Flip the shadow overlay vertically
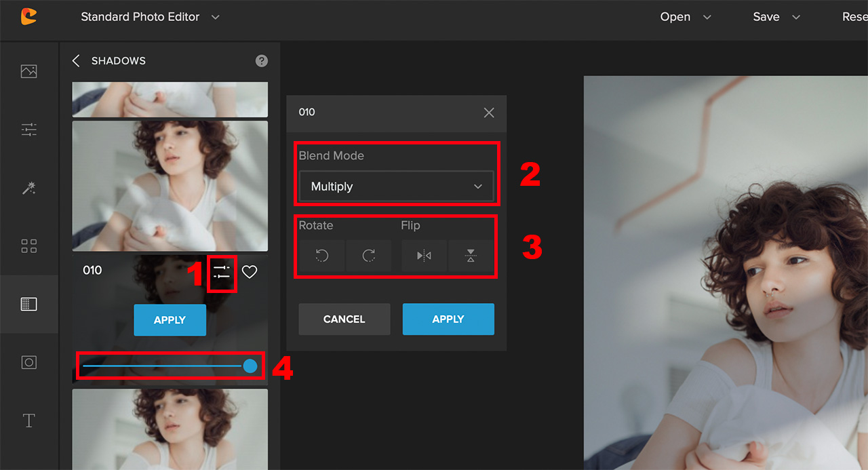This screenshot has width=868, height=470. point(471,256)
